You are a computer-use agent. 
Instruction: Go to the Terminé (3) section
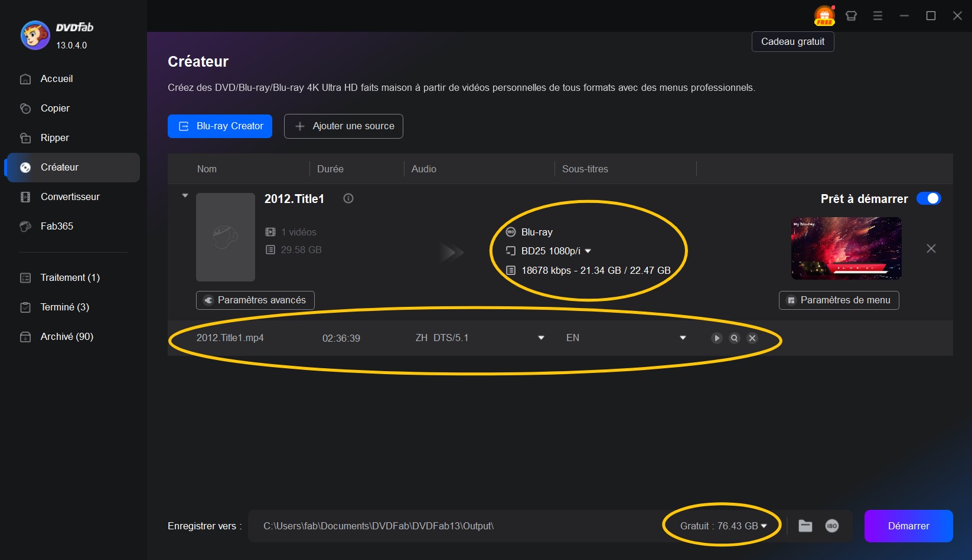coord(63,307)
